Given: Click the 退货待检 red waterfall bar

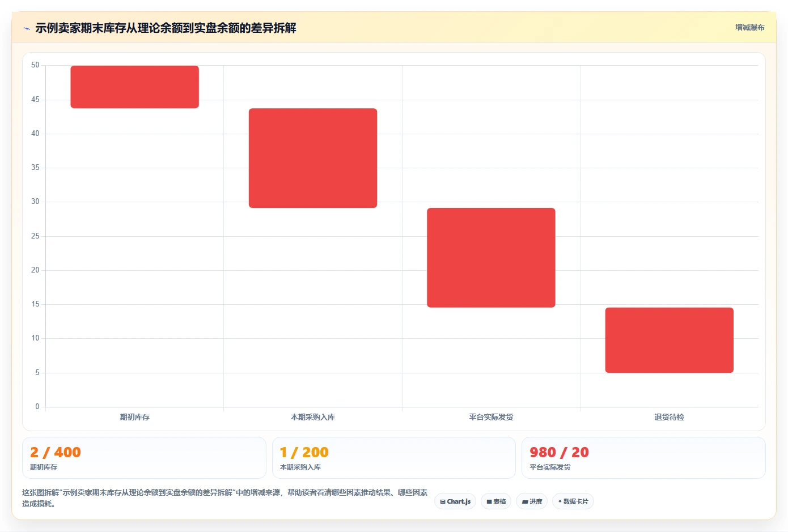Looking at the screenshot, I should coord(670,340).
